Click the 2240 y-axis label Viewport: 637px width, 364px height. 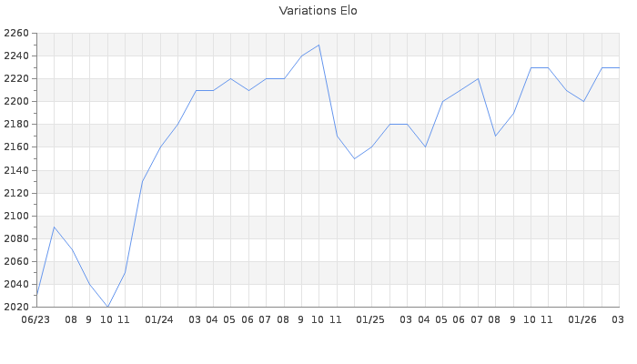(16, 56)
